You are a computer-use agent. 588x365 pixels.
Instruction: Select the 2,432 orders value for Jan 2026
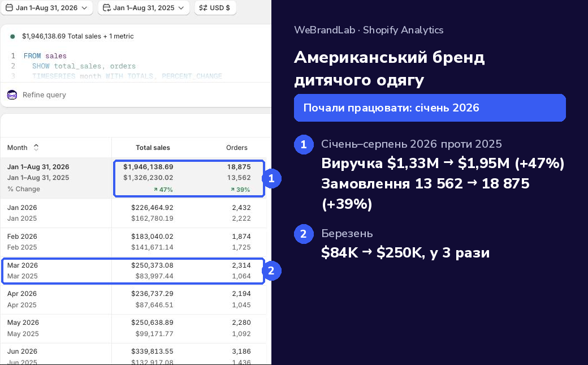(241, 207)
